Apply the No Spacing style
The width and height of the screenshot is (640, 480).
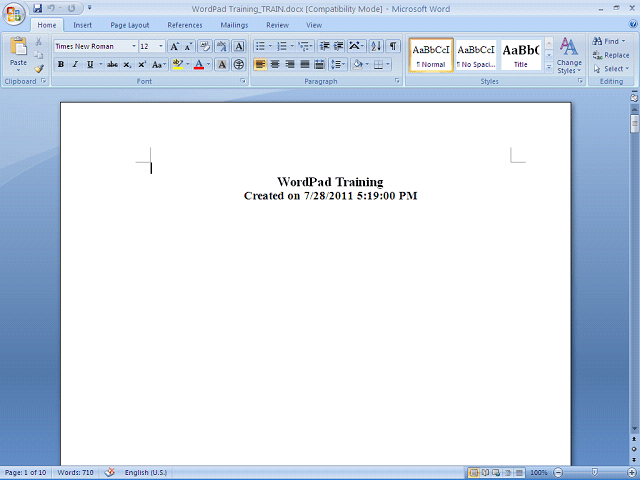[476, 56]
